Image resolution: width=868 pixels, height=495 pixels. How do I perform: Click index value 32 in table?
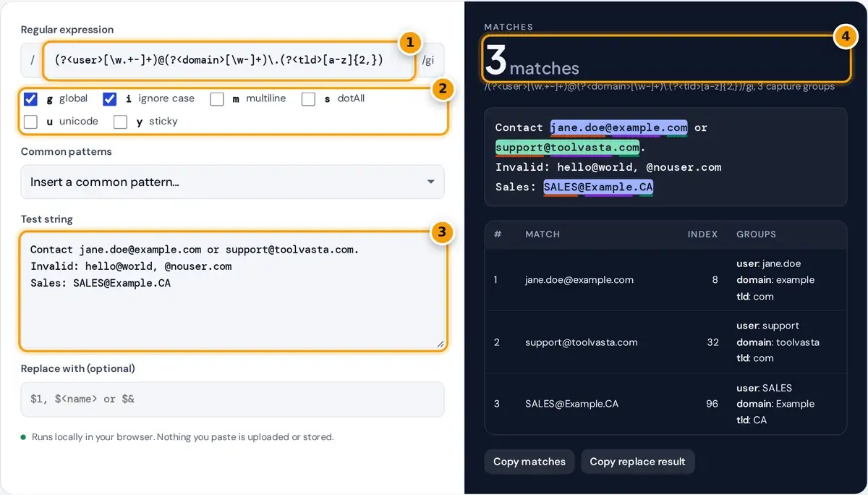coord(712,342)
